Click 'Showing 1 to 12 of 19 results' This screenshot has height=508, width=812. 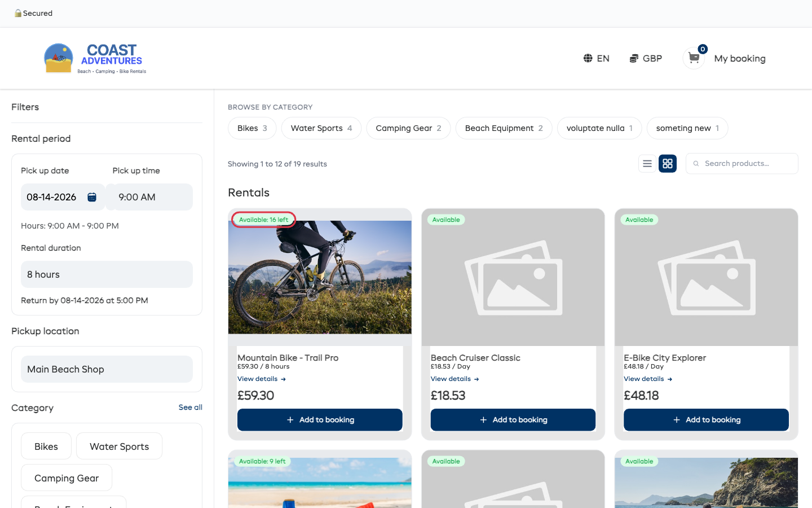click(277, 164)
